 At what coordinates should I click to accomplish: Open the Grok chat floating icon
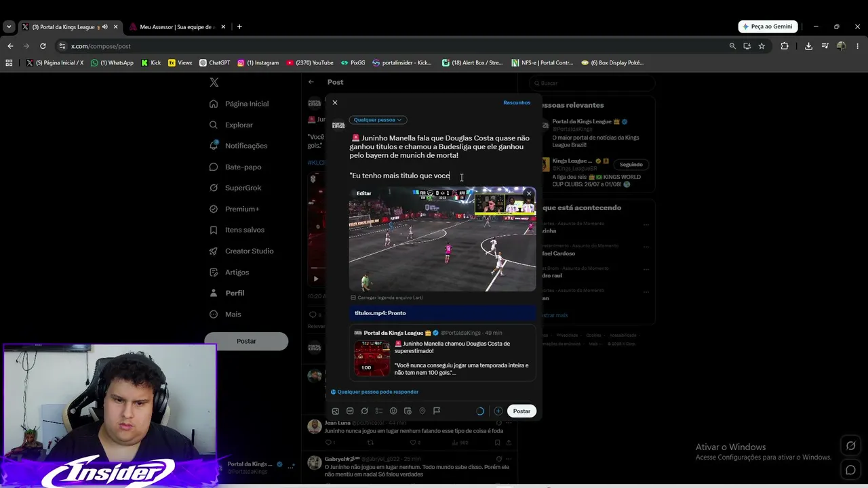850,445
